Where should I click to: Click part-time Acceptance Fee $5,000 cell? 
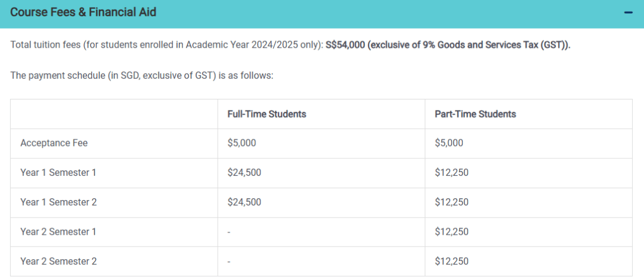pyautogui.click(x=449, y=144)
